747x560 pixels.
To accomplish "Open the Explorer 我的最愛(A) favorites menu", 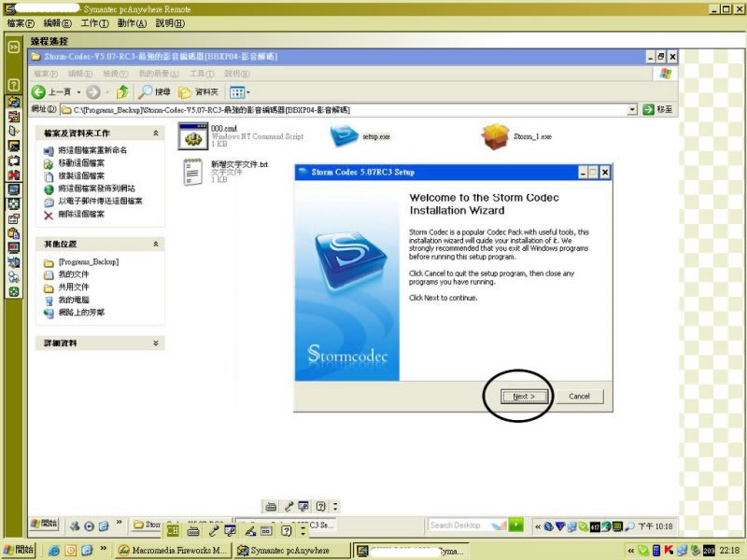I will point(159,74).
